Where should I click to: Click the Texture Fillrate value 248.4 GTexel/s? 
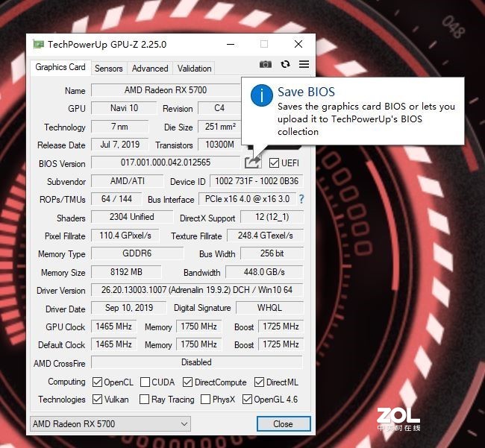pyautogui.click(x=265, y=236)
